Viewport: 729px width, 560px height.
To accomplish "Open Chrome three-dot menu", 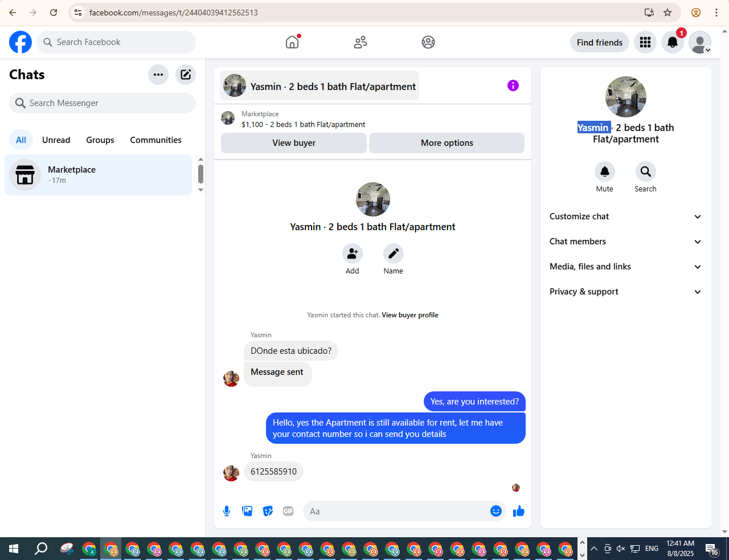I will (716, 13).
